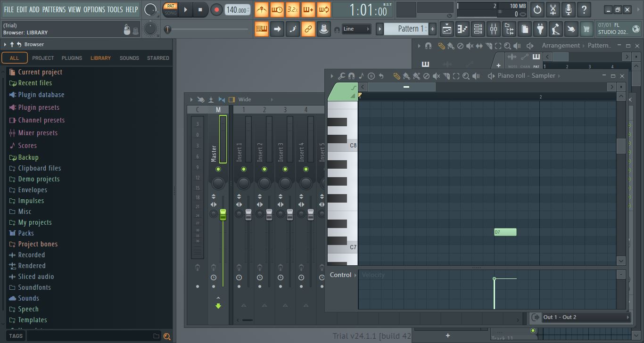This screenshot has height=343, width=644.
Task: Click the red record button
Action: pos(216,9)
